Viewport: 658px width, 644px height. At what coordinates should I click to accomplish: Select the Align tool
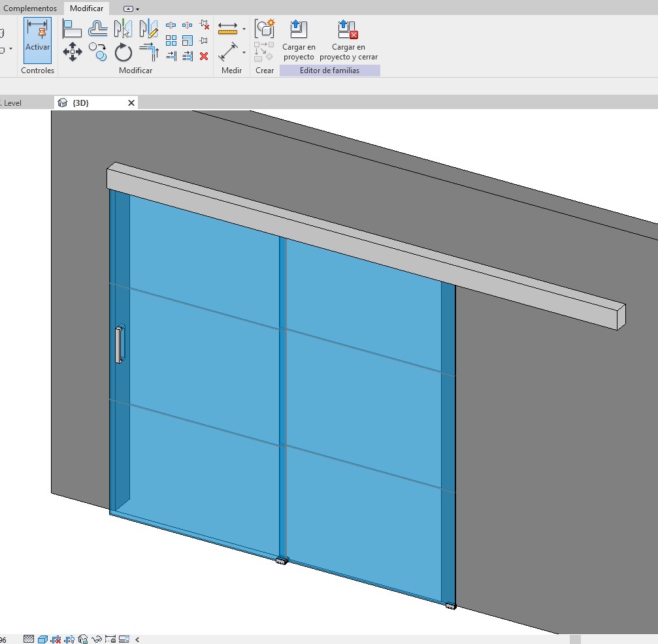click(x=72, y=29)
